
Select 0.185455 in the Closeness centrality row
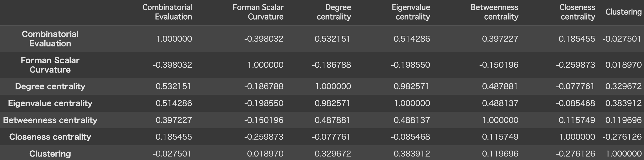pyautogui.click(x=174, y=137)
